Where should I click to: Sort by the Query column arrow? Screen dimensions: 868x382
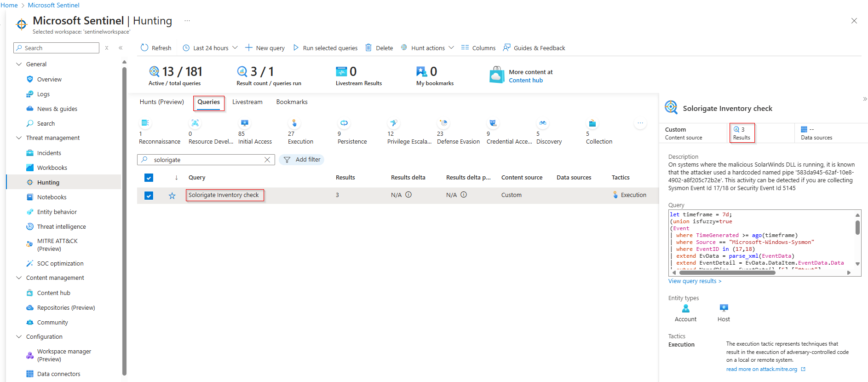coord(176,178)
